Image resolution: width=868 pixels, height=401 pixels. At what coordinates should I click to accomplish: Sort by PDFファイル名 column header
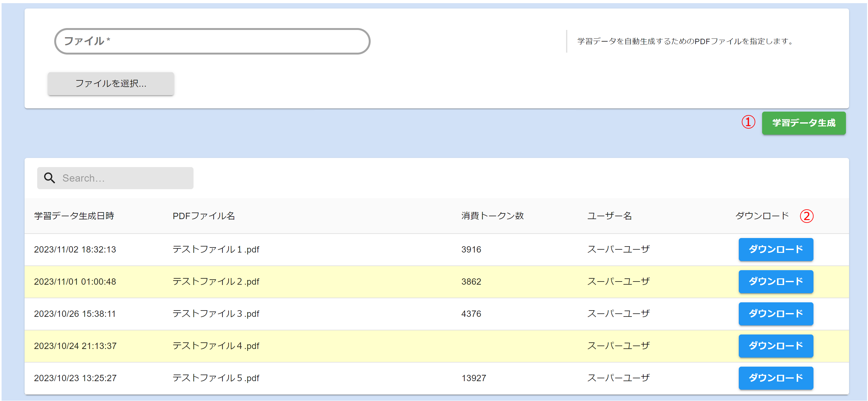pos(204,216)
